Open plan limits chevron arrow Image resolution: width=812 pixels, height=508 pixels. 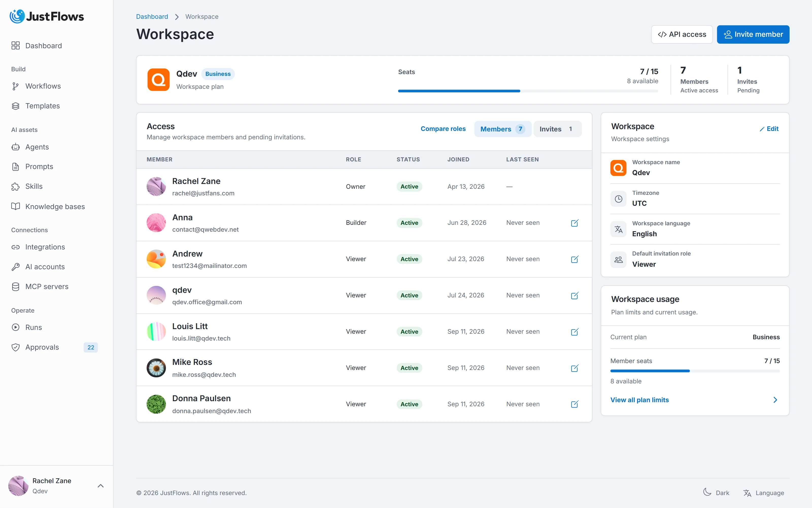775,400
